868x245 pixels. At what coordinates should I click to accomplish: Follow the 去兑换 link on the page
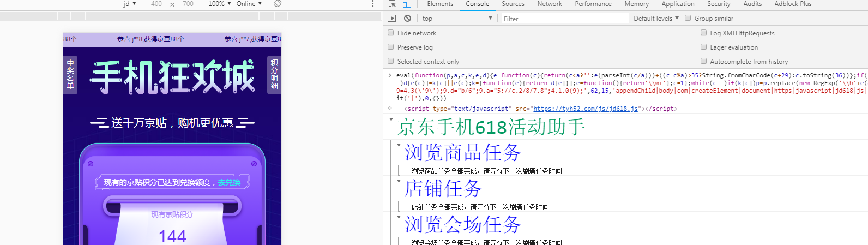click(229, 182)
